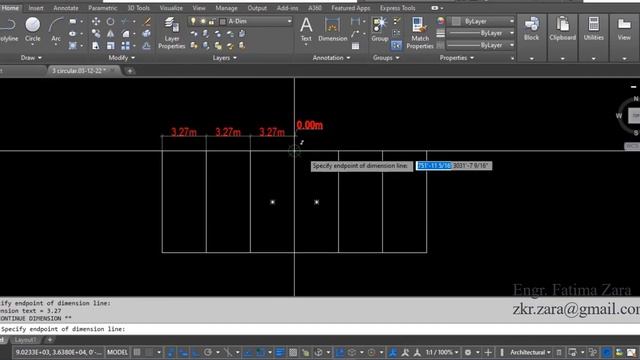Toggle polar tracking in status bar
640x360 pixels.
208,352
